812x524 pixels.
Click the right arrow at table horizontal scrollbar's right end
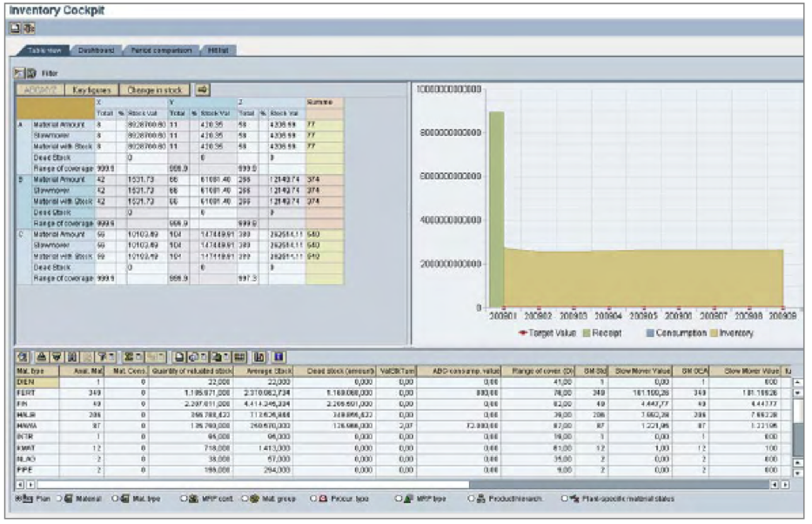(785, 485)
